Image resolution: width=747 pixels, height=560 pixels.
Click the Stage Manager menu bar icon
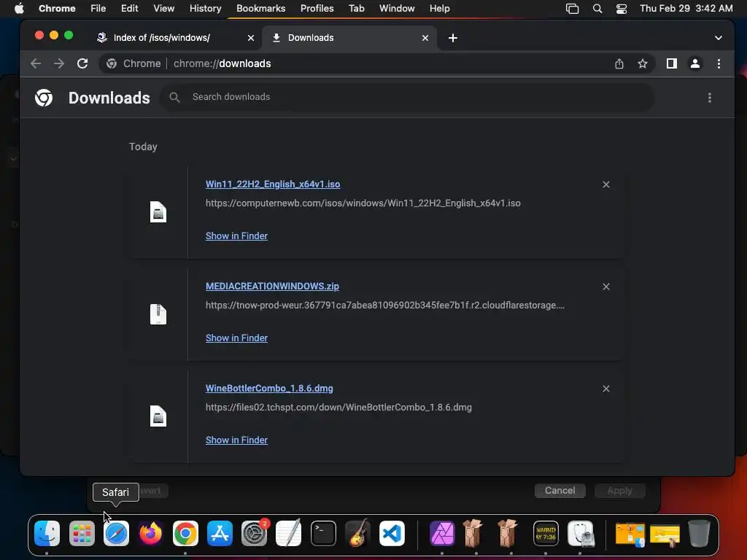click(x=572, y=9)
